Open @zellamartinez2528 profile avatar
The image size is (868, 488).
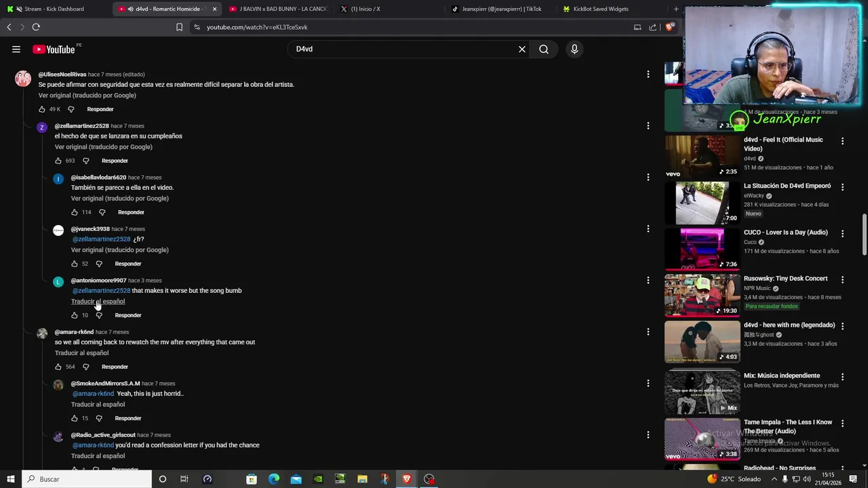point(42,127)
